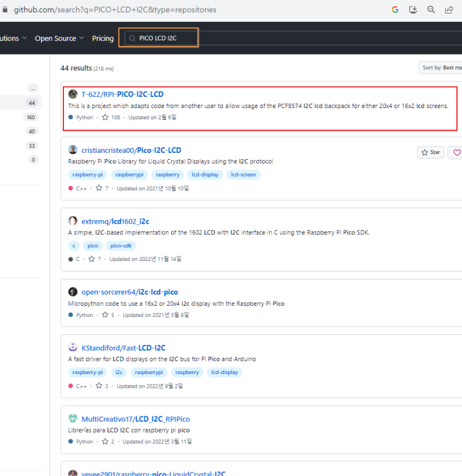Screen dimensions: 462x476
Task: Open MultiCreativo17/LCD_I2C_RPIPico repository
Action: tap(136, 419)
